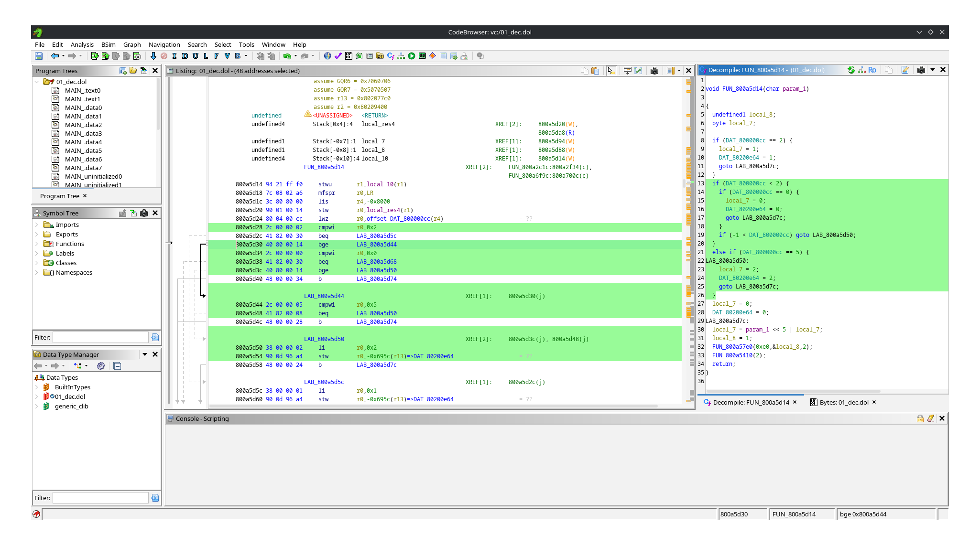Open the Analysis menu
Viewport: 980px width, 557px height.
click(x=82, y=44)
